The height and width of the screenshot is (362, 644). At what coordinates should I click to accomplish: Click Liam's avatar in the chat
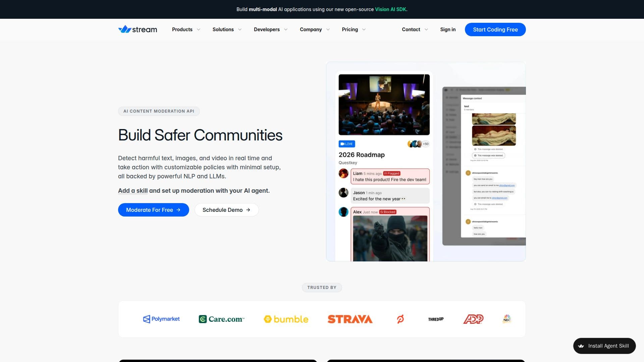pyautogui.click(x=343, y=173)
